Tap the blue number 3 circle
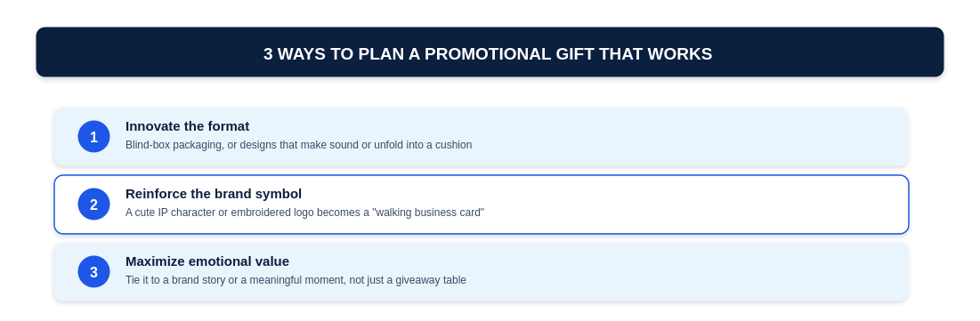Image resolution: width=980 pixels, height=321 pixels. [93, 272]
